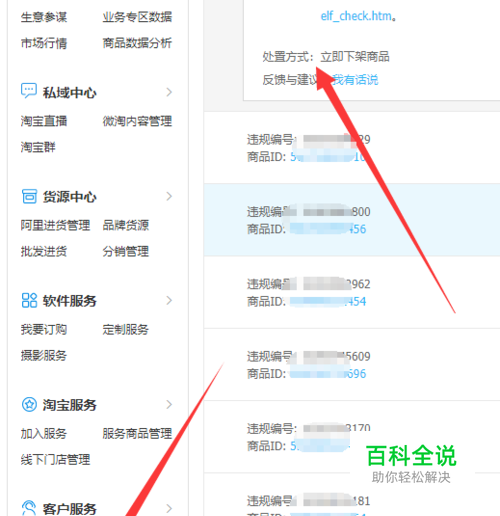This screenshot has width=500, height=516.
Task: Click the 货源中心 box icon
Action: click(29, 196)
